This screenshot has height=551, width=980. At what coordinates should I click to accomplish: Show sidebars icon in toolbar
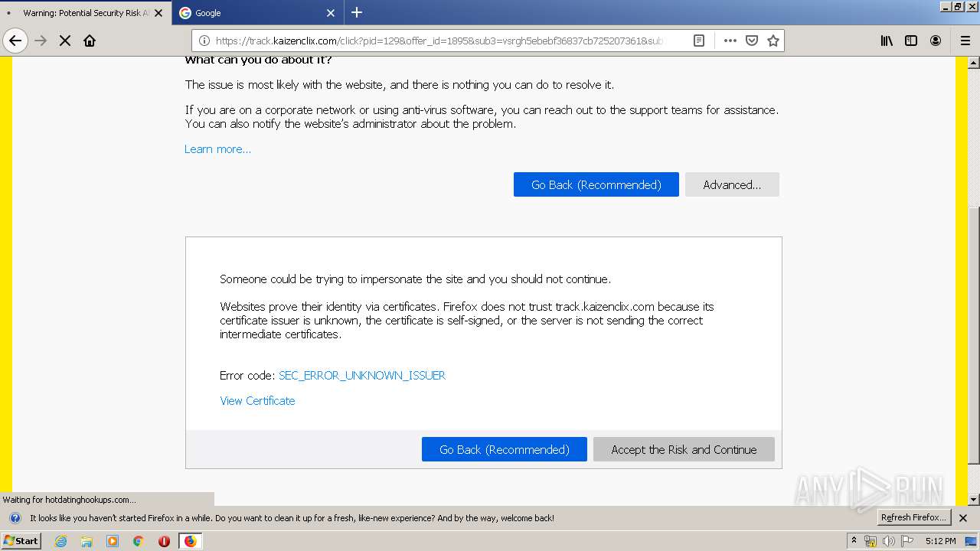pos(911,41)
